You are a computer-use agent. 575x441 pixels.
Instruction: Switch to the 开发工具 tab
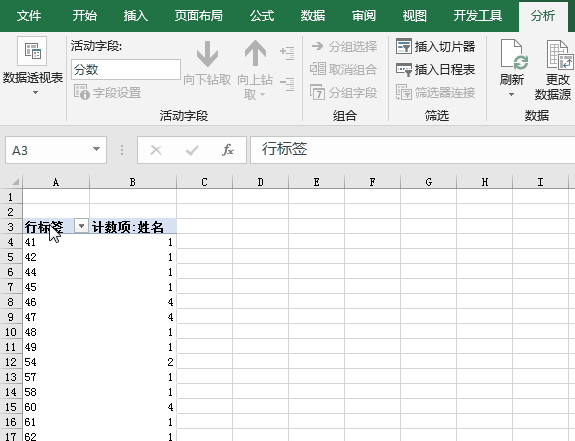point(478,16)
